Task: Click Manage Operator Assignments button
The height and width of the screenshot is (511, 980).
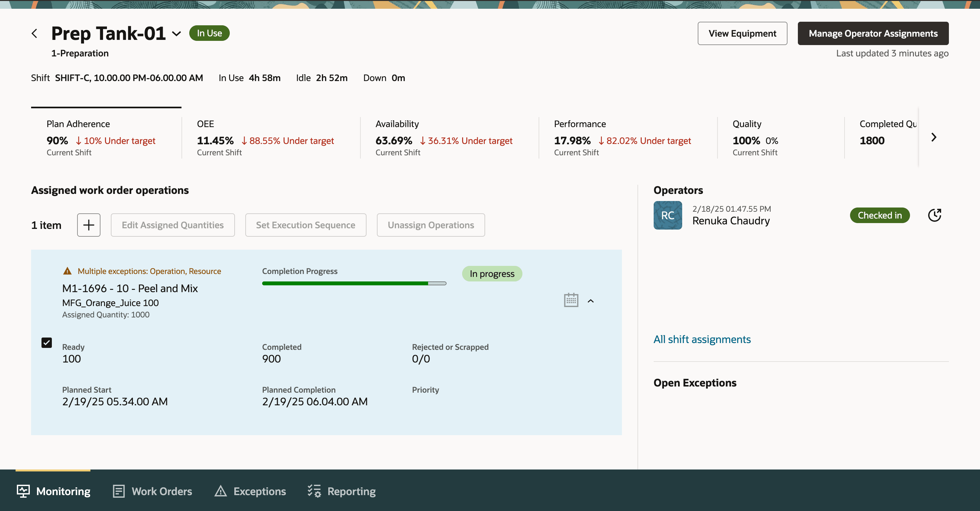Action: point(873,33)
